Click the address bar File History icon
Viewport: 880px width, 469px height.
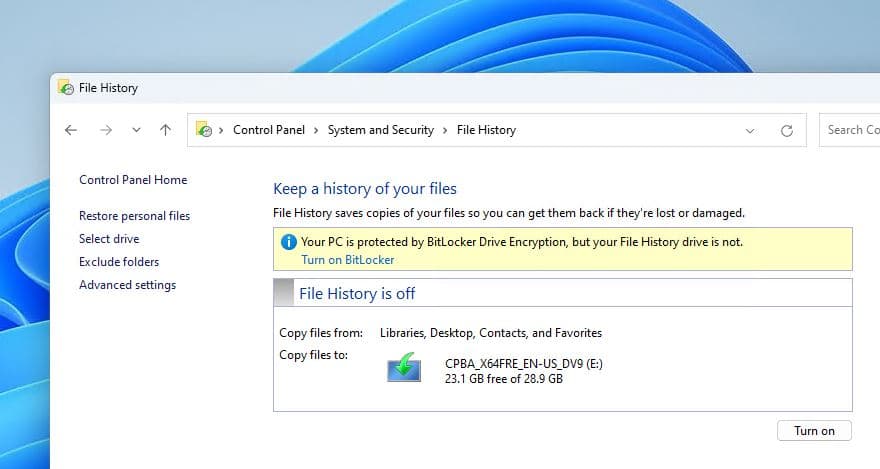[x=204, y=130]
